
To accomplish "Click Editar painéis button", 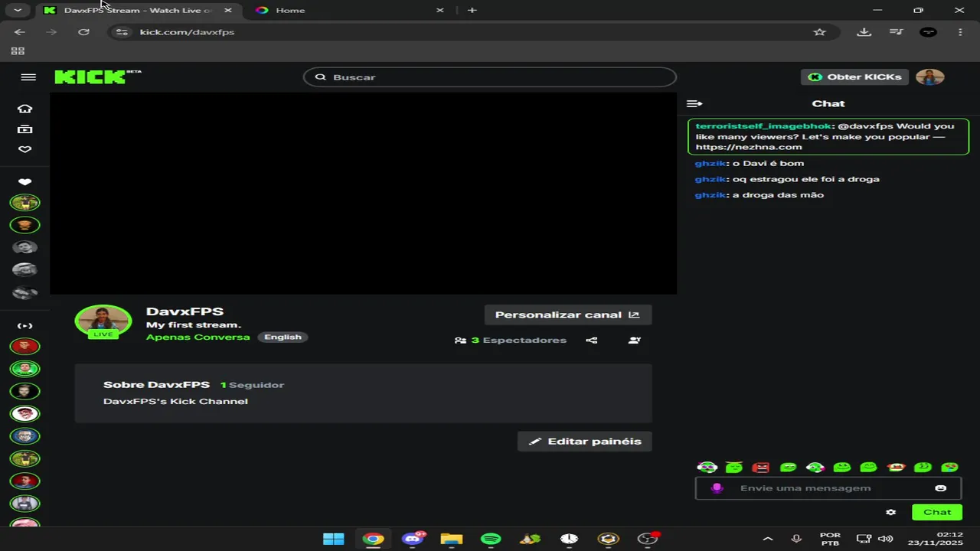I will pos(584,442).
